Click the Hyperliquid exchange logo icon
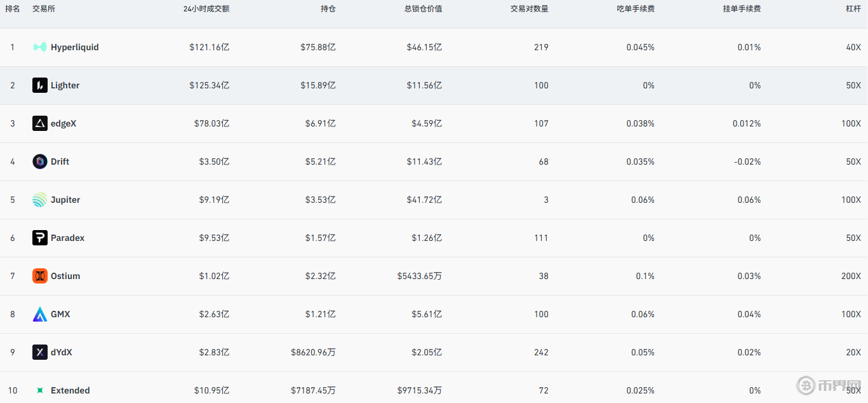 (x=40, y=47)
